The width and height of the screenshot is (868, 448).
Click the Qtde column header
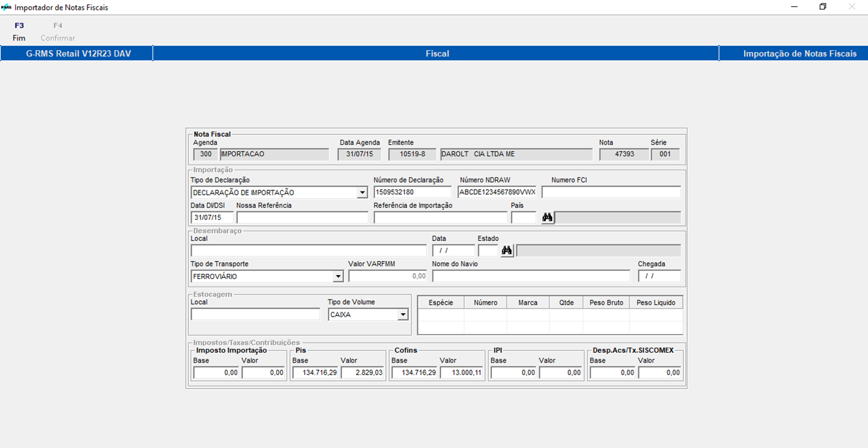tap(566, 303)
